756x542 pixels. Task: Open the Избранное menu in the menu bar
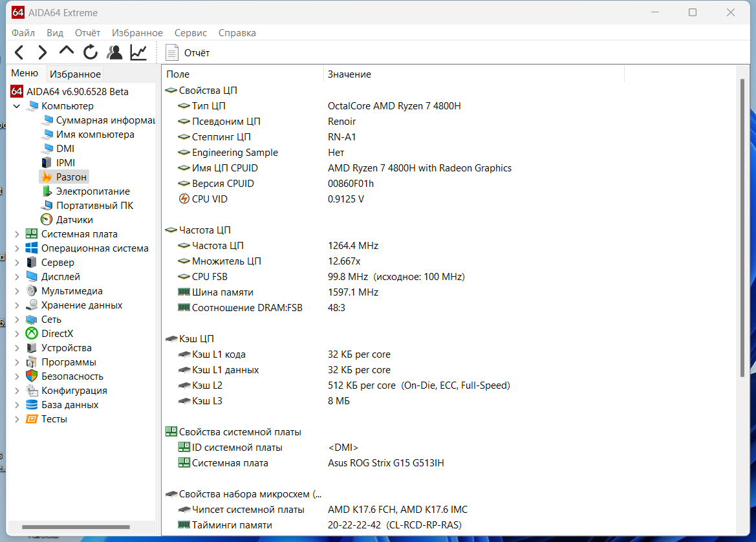click(137, 33)
